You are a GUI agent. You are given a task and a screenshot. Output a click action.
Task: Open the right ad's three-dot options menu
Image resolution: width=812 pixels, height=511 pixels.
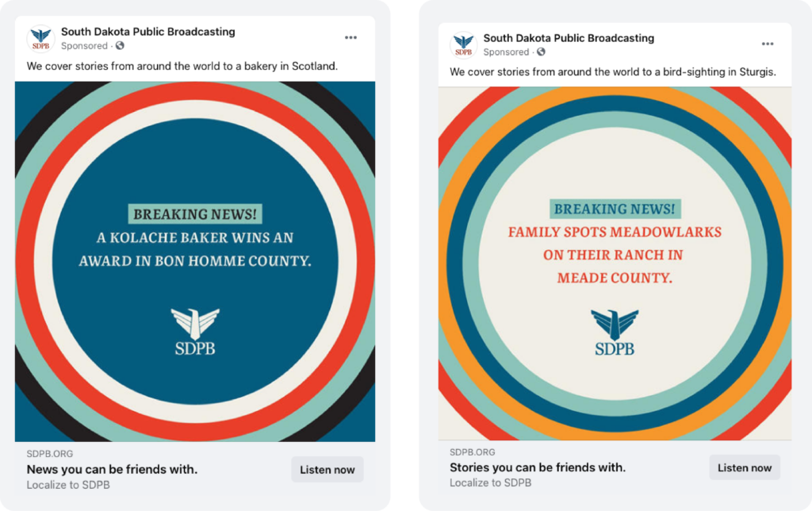[x=768, y=44]
